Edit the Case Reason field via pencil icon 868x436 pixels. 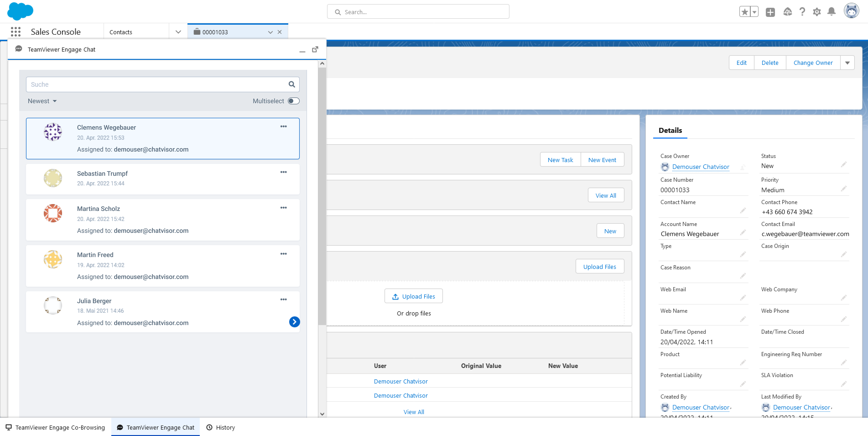point(743,276)
